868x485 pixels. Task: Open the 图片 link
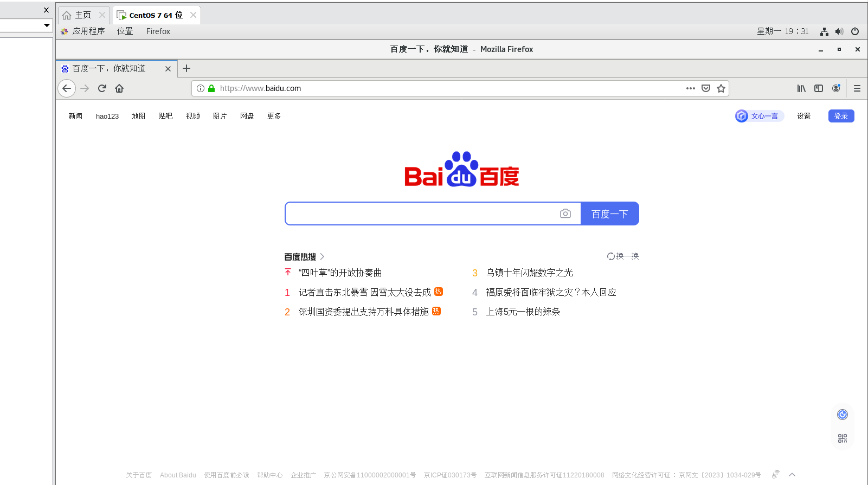click(x=220, y=116)
